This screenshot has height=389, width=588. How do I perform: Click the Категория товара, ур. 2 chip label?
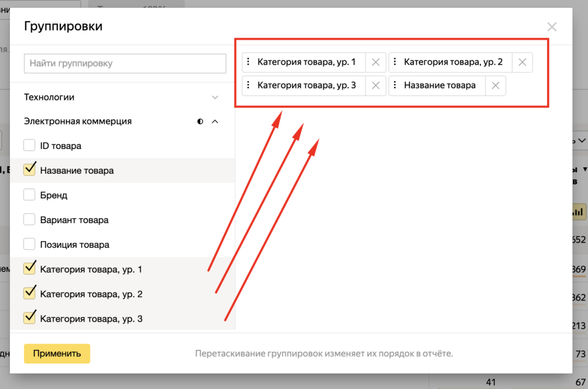pyautogui.click(x=453, y=62)
